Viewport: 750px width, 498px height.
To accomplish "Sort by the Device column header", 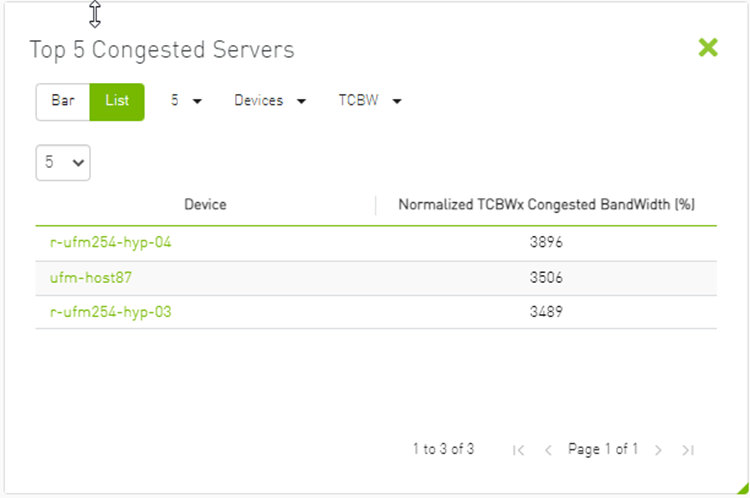I will [x=205, y=205].
